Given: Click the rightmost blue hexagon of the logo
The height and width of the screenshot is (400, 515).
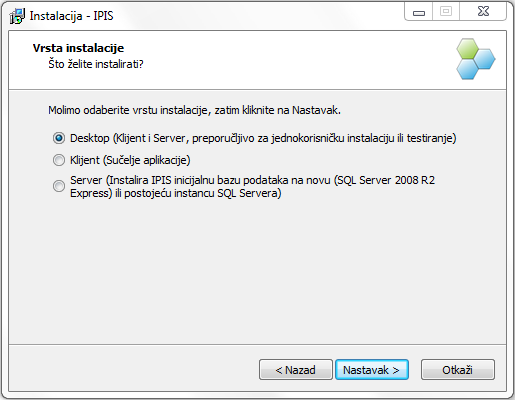Looking at the screenshot, I should [485, 59].
